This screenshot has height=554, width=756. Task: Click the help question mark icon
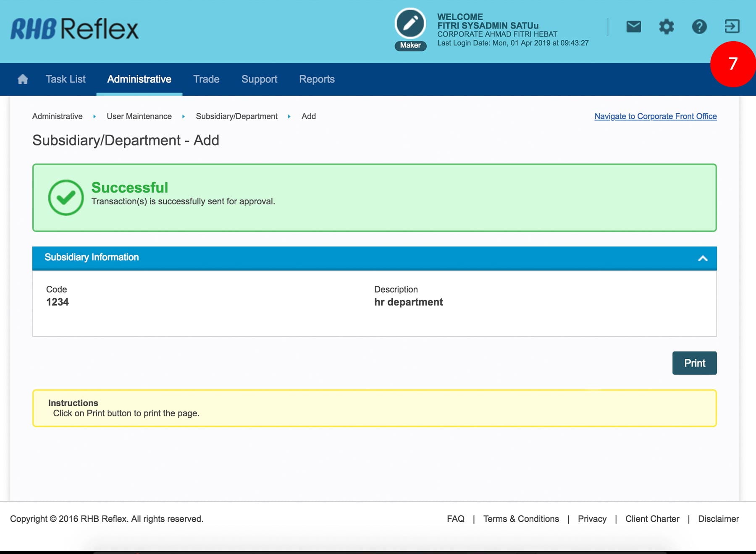pos(699,27)
